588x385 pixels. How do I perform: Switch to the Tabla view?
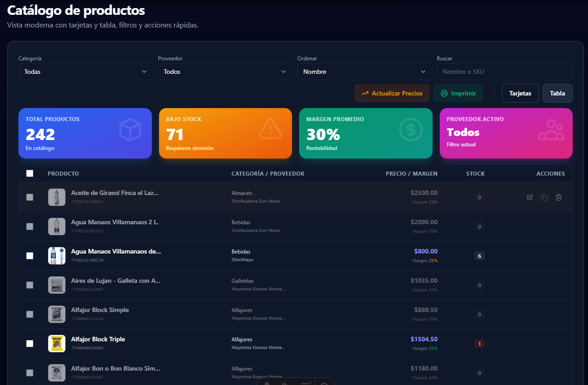click(x=557, y=93)
